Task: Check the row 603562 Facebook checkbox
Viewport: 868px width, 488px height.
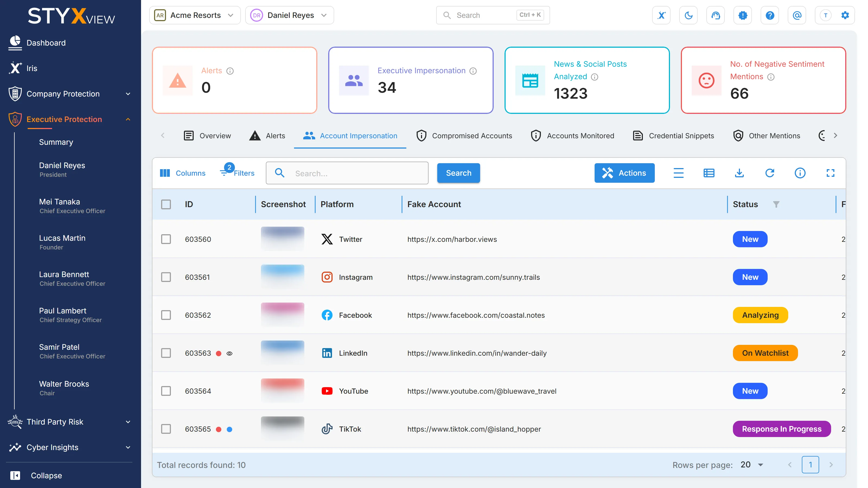Action: [x=166, y=315]
